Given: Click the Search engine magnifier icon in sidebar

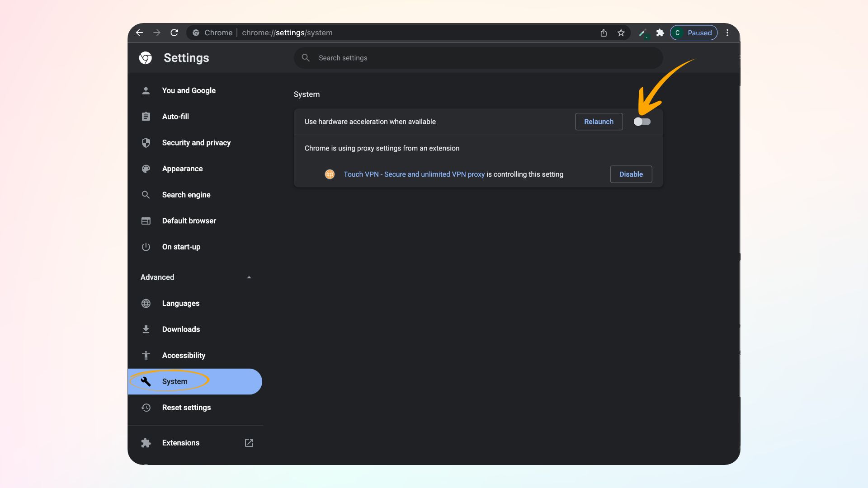Looking at the screenshot, I should tap(146, 195).
